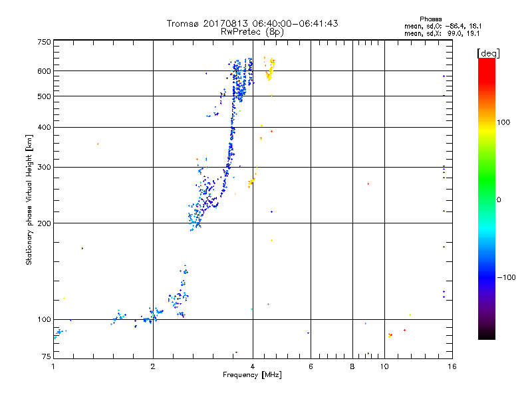The image size is (532, 399).
Task: Click the y-axis tick label "75"
Action: tap(47, 356)
